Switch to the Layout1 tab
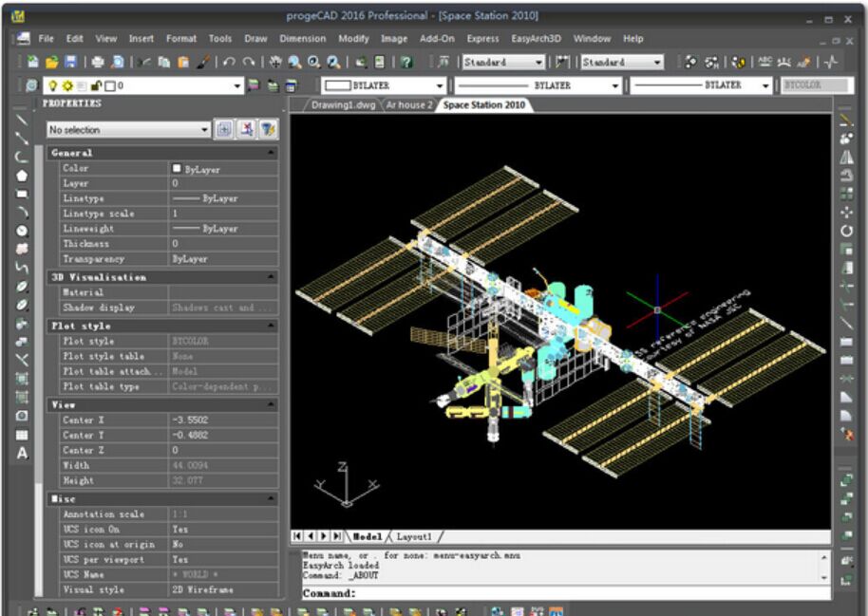The width and height of the screenshot is (868, 616). (414, 536)
